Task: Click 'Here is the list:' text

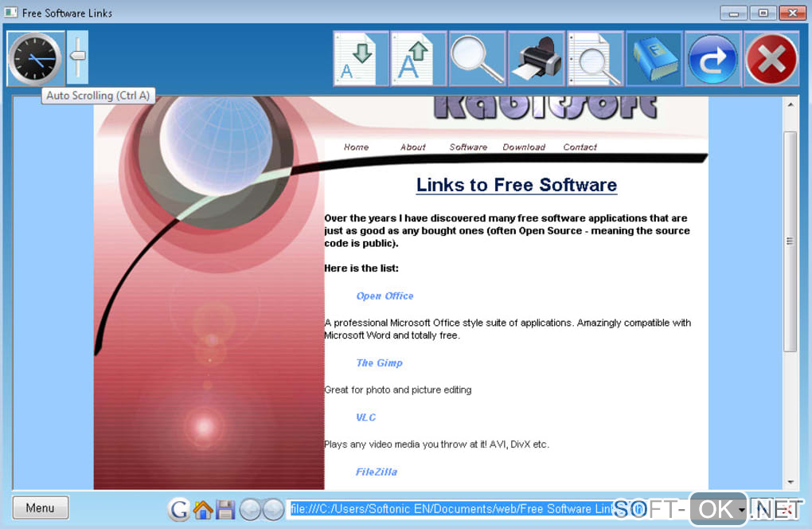Action: pos(361,268)
